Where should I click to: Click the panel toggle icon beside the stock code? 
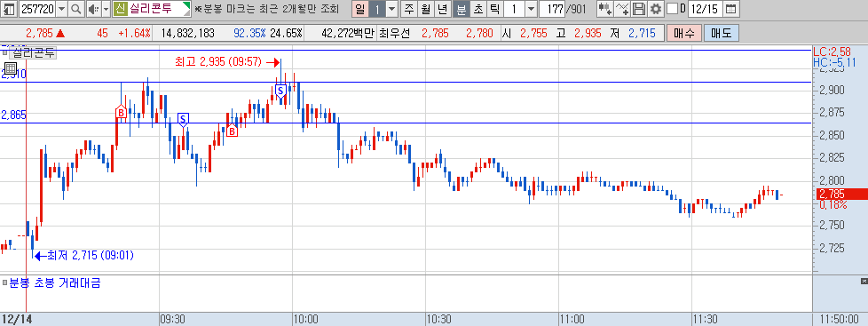(9, 8)
